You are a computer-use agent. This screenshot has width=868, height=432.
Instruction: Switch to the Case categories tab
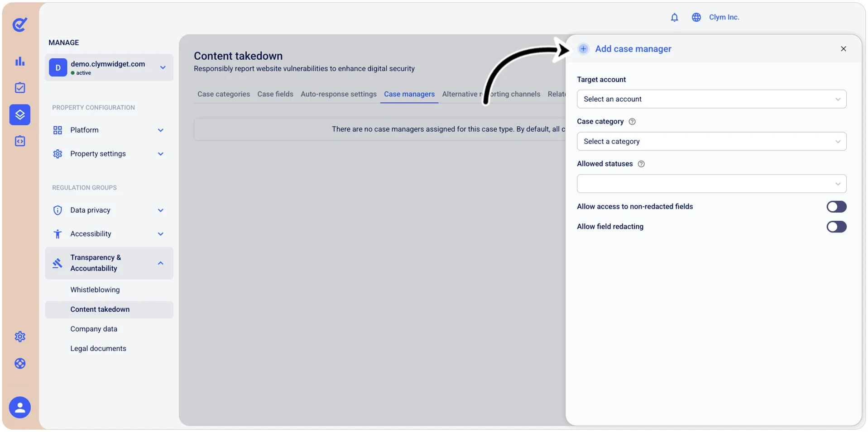click(223, 94)
